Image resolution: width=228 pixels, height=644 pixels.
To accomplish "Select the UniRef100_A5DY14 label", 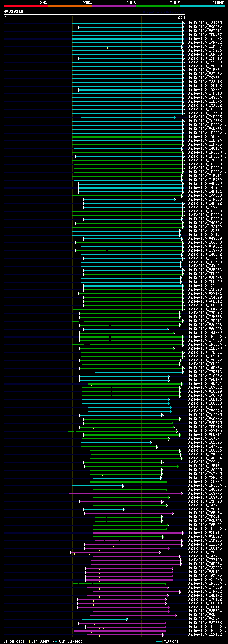I will 204,532.
